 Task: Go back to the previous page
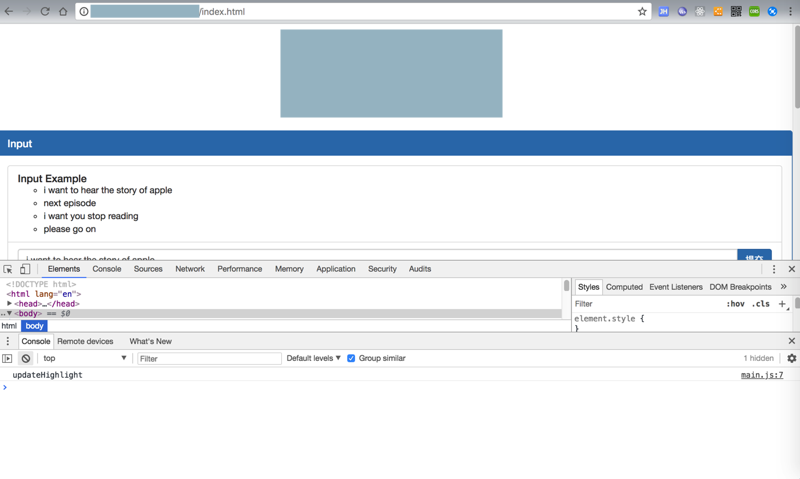(x=9, y=11)
